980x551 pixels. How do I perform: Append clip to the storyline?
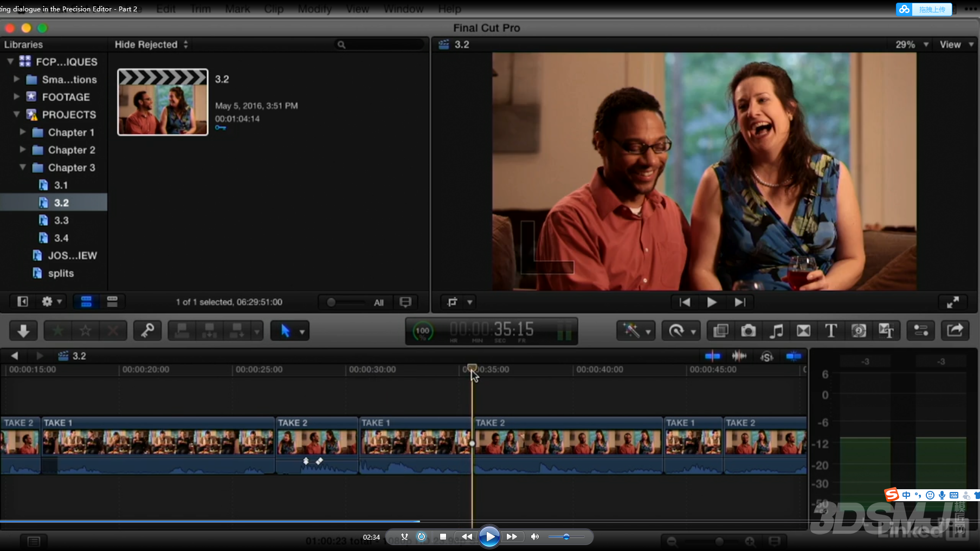(x=237, y=330)
